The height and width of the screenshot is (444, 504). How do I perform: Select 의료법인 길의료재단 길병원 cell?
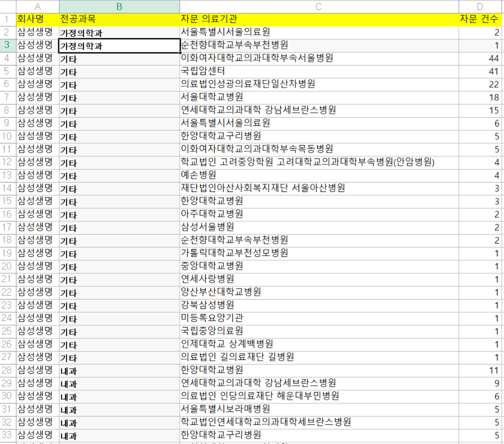click(x=319, y=357)
